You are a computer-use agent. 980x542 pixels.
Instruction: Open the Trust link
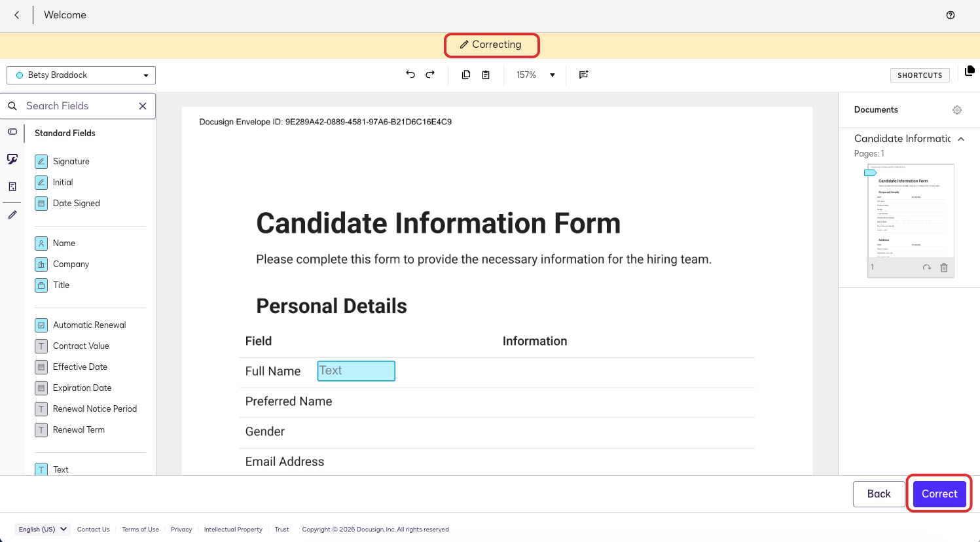pos(281,529)
